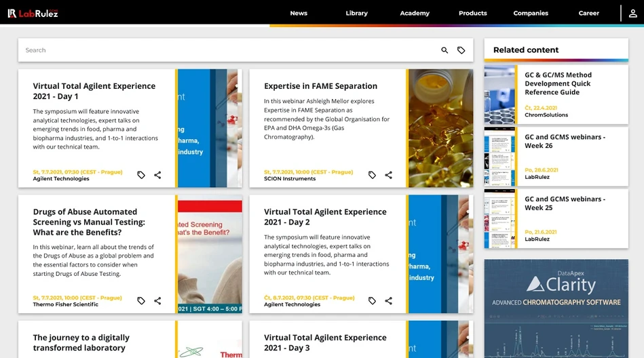This screenshot has height=358, width=644.
Task: Click date 'St, 7.7.2021, 07:30 (CEST - Prague)'
Action: 77,172
